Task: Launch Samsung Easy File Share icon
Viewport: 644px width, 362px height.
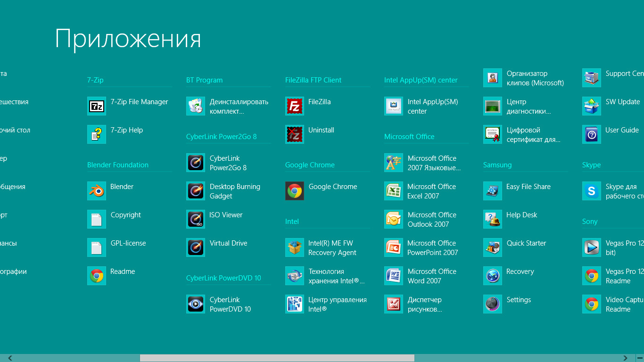Action: (493, 191)
